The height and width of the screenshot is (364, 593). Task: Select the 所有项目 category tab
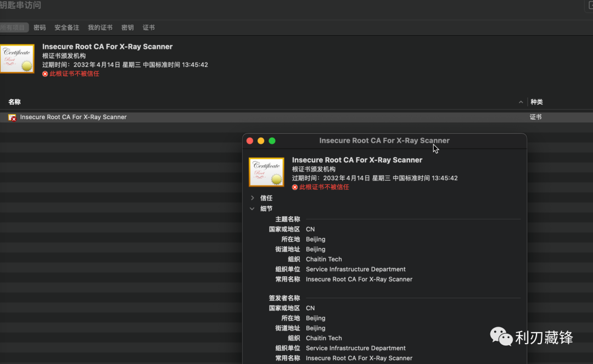tap(13, 27)
